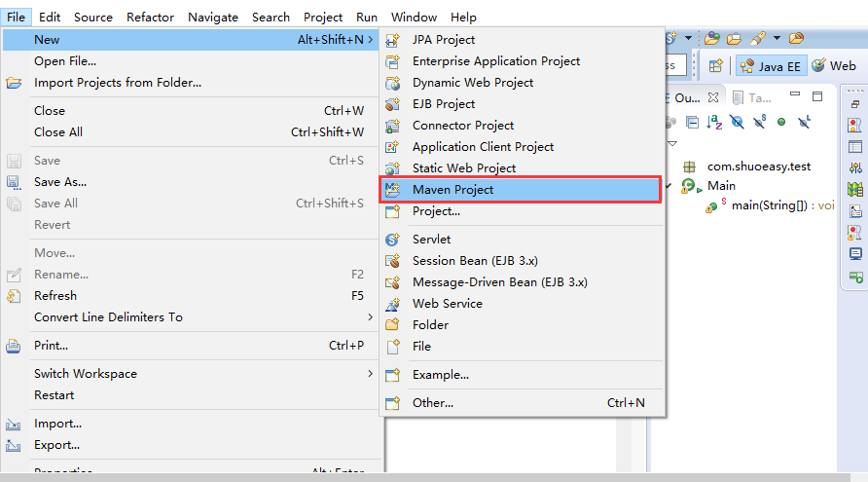Click the Refresh icon in File menu
The image size is (868, 482).
point(14,296)
